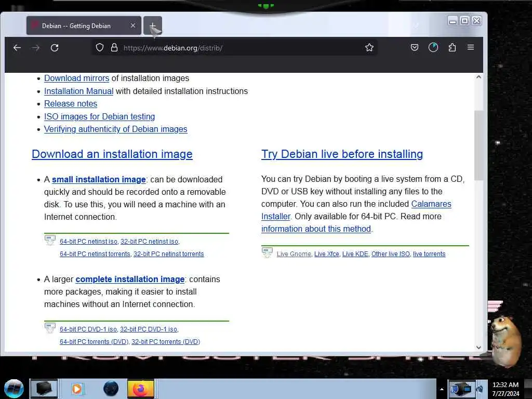The width and height of the screenshot is (532, 399).
Task: Open Download an installation image heading
Action: tap(112, 154)
